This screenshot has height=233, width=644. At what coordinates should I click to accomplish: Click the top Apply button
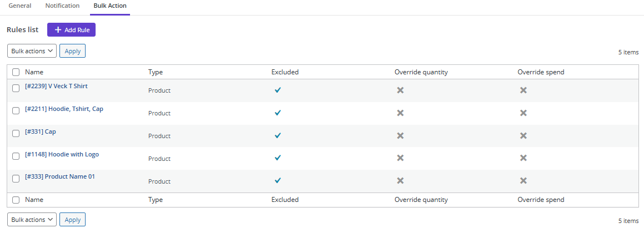pos(72,51)
